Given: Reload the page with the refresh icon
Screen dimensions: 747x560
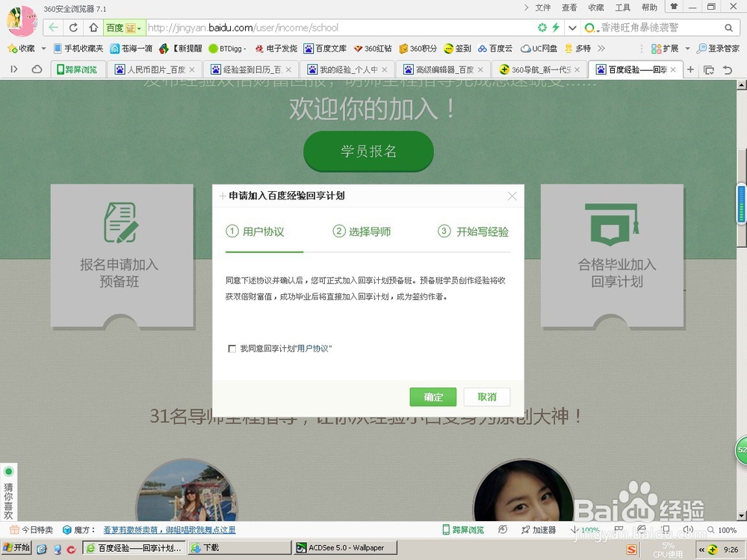Looking at the screenshot, I should point(73,28).
